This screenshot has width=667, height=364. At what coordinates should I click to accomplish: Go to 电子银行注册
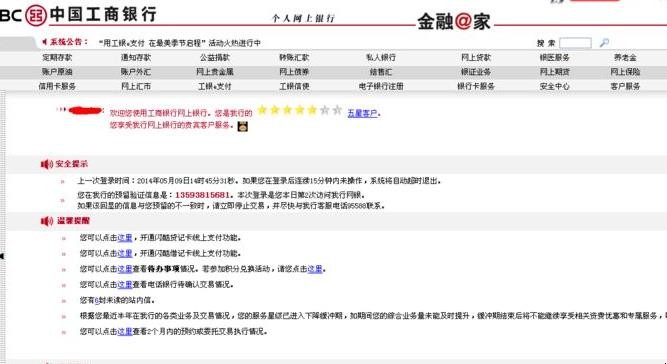[381, 86]
